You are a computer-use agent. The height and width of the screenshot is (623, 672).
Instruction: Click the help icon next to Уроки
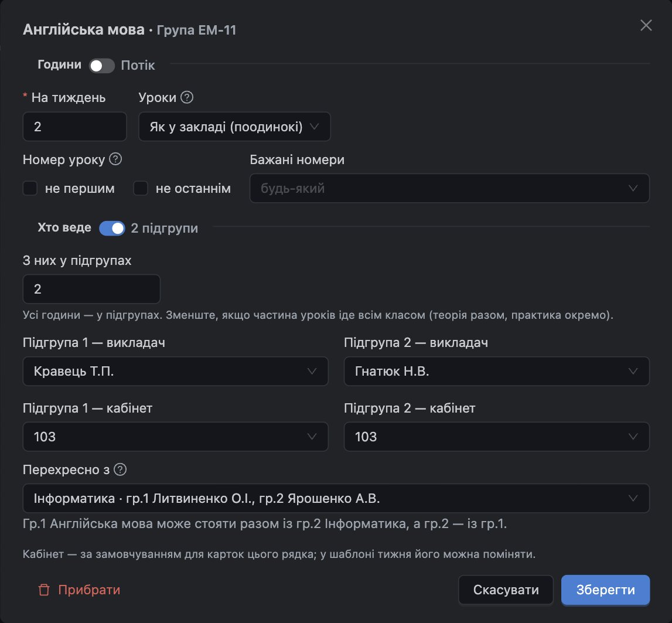coord(187,97)
